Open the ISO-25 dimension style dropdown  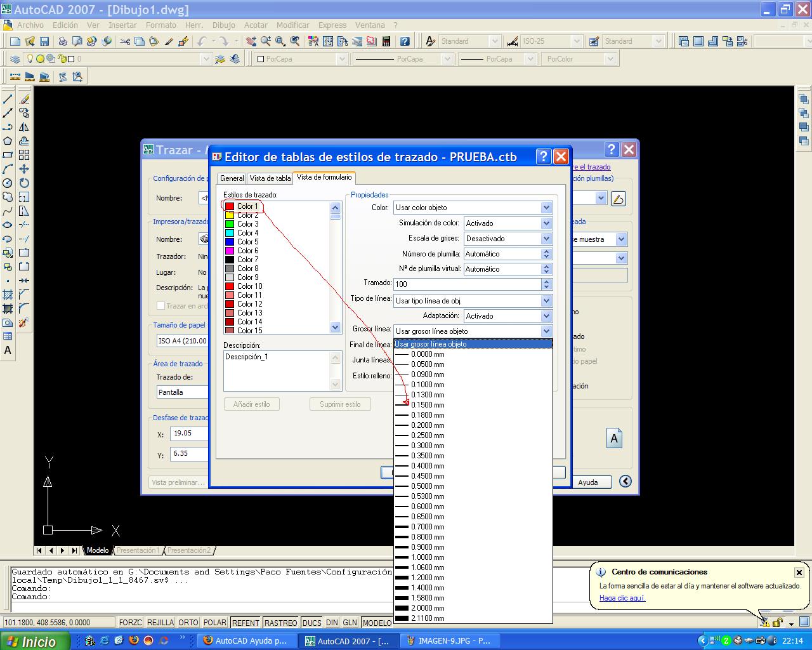pos(577,41)
